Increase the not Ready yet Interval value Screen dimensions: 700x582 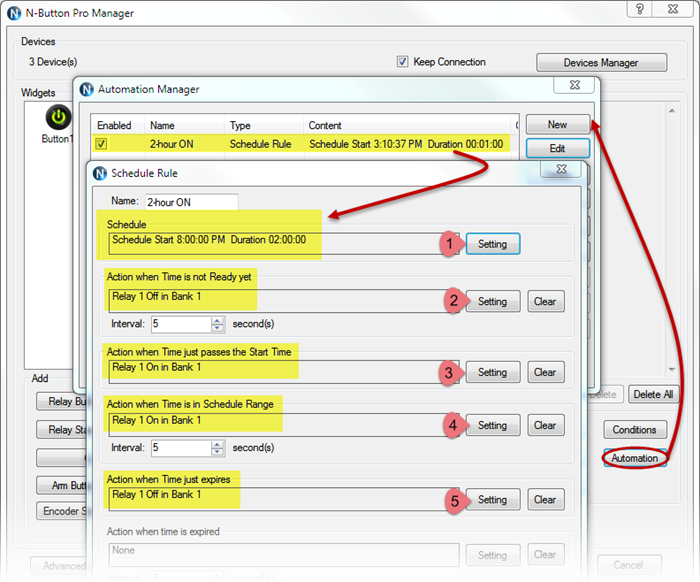point(217,320)
